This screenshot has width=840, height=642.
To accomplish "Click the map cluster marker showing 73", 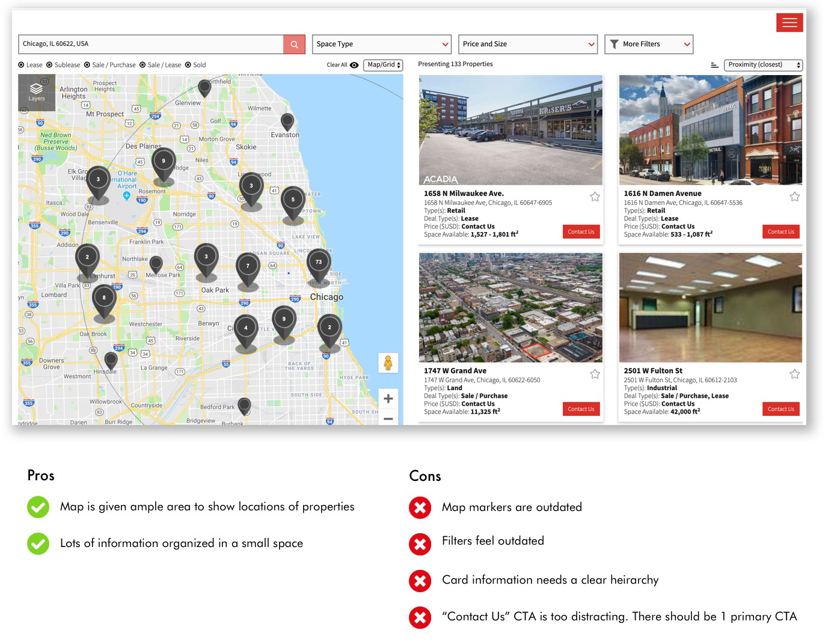I will tap(318, 264).
